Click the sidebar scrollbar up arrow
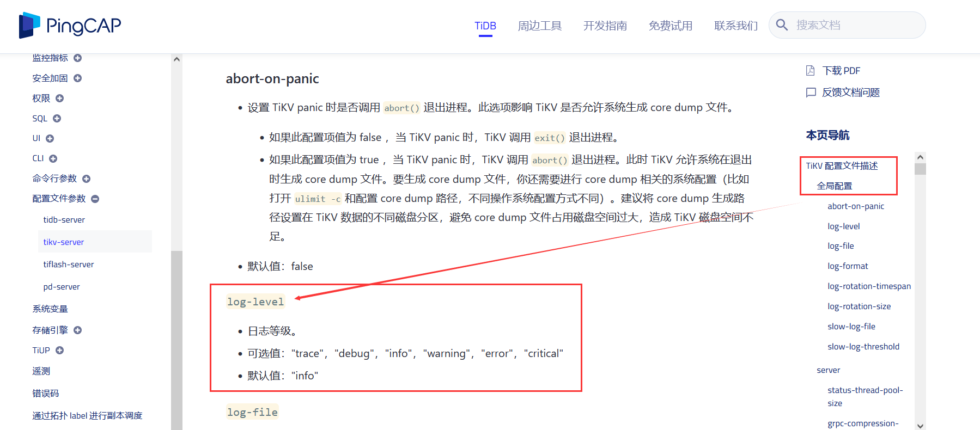This screenshot has width=980, height=430. click(x=176, y=59)
